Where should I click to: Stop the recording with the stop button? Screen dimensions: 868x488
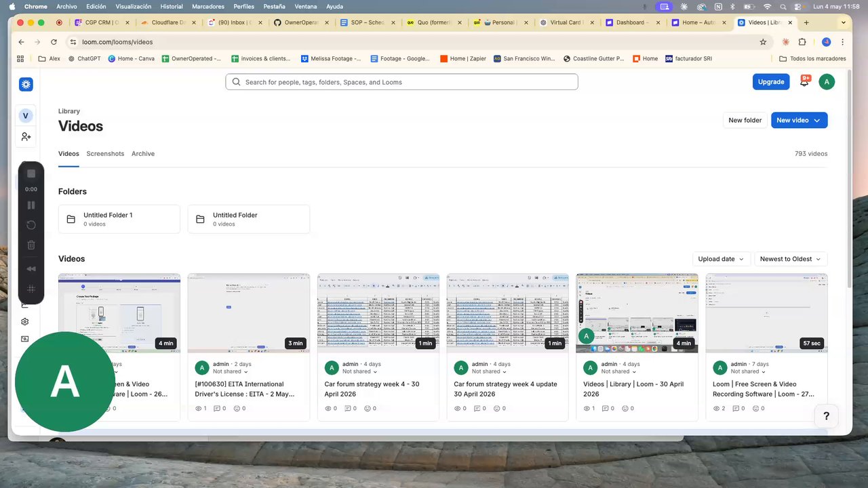pos(31,174)
